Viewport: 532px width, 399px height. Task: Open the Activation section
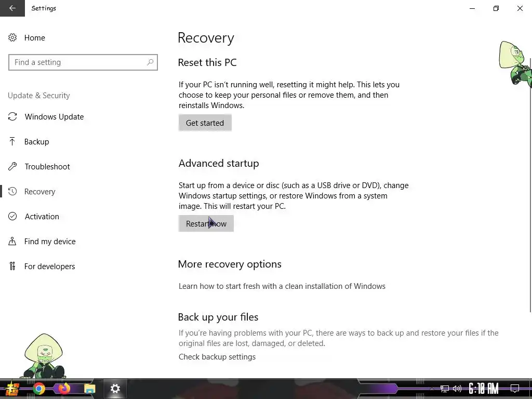tap(42, 217)
